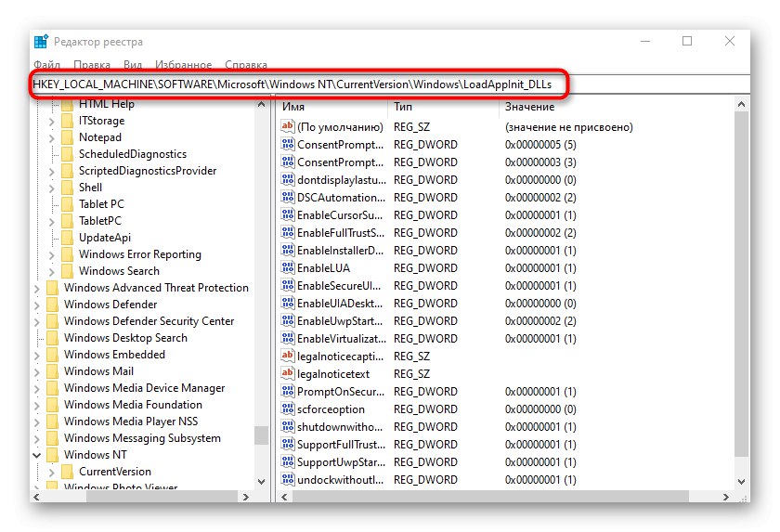Expand the Windows Media Player NSS node
Screen dimensions: 780x532
[x=37, y=422]
